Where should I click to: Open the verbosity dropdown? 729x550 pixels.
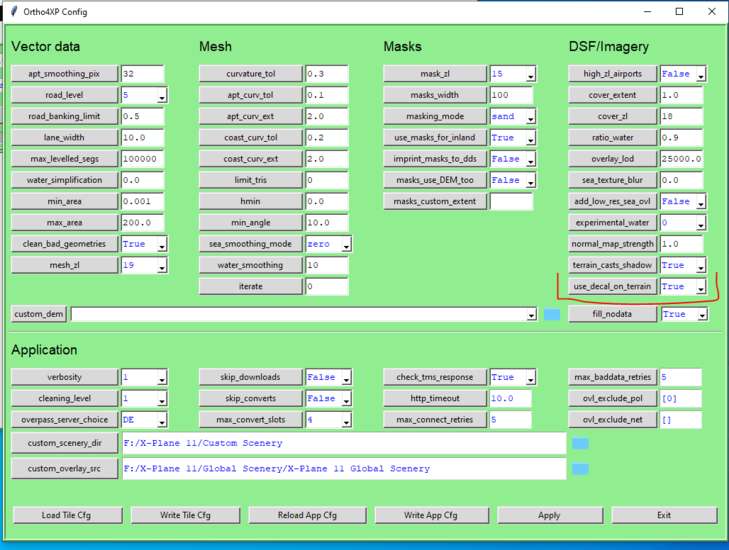(x=162, y=378)
